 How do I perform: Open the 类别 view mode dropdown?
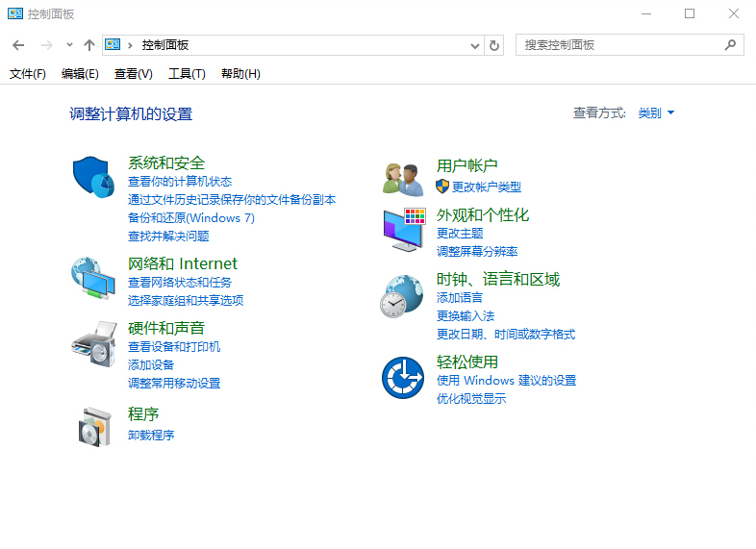[x=656, y=112]
